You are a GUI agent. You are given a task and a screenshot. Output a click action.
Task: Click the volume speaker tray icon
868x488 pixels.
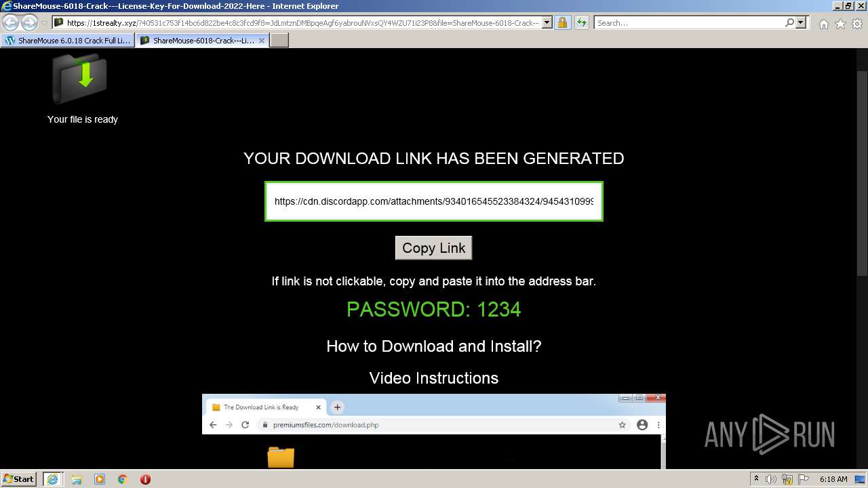pos(771,479)
